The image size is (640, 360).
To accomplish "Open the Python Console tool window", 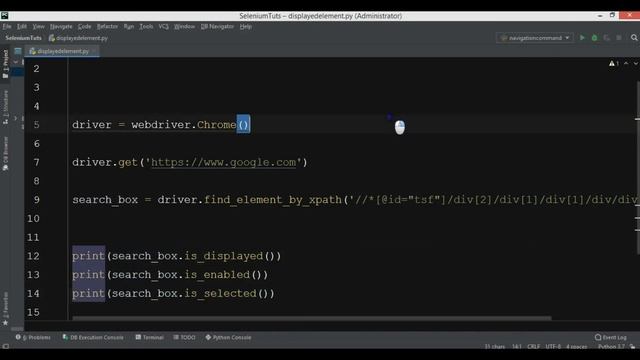I will (228, 338).
